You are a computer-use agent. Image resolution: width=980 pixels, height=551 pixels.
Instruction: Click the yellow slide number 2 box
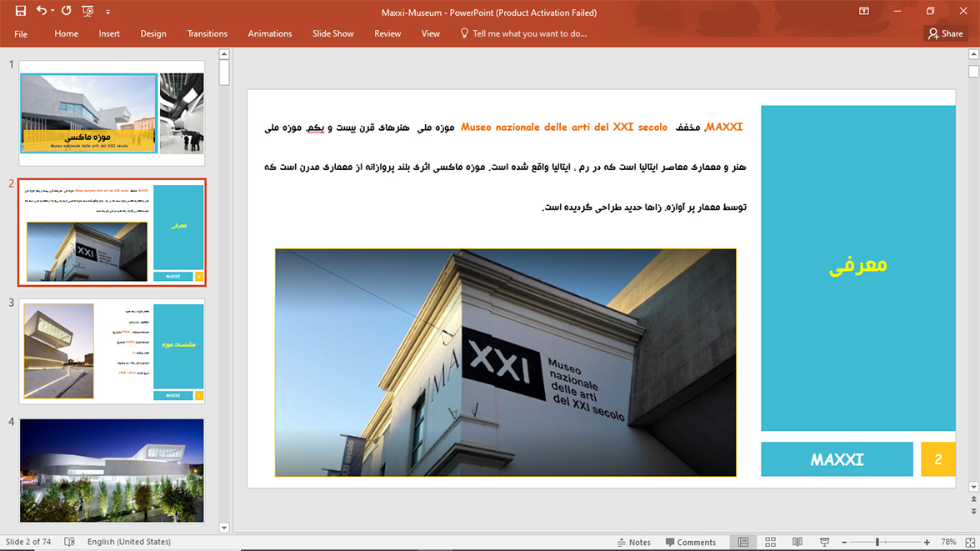point(938,459)
